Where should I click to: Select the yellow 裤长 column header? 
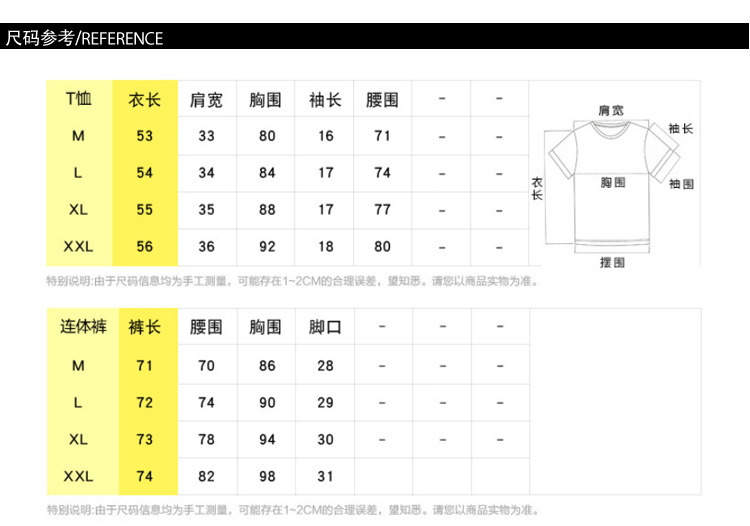coord(145,327)
